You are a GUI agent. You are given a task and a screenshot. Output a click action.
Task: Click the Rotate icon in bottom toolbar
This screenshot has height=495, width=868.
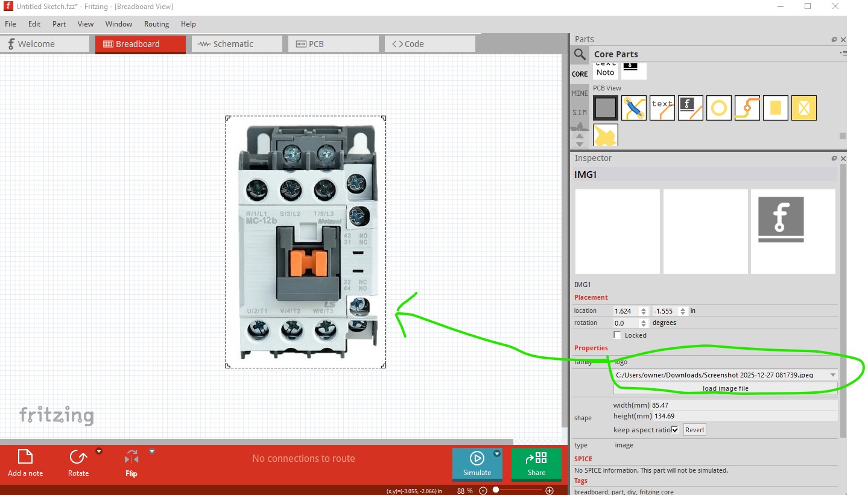point(78,458)
